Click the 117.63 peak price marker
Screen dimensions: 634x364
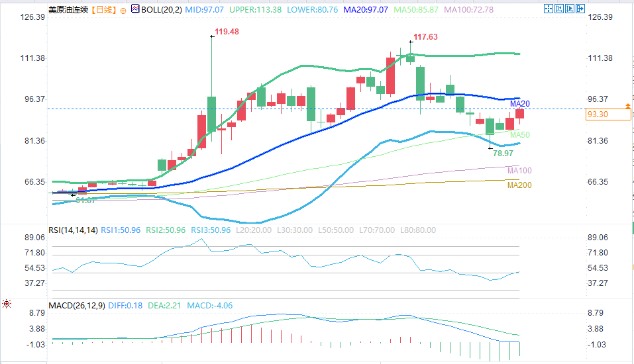425,37
